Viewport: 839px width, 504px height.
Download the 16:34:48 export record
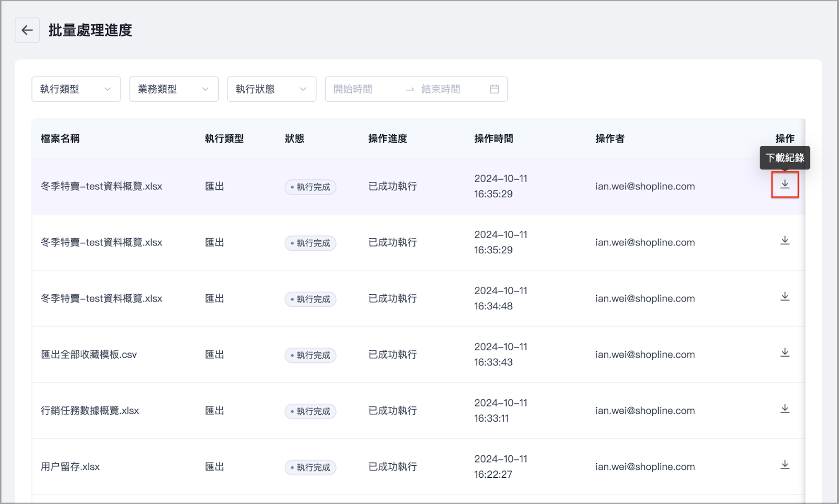point(784,297)
